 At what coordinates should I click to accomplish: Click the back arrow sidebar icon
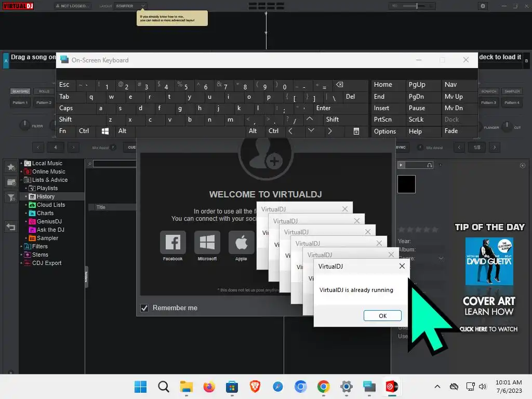[11, 227]
